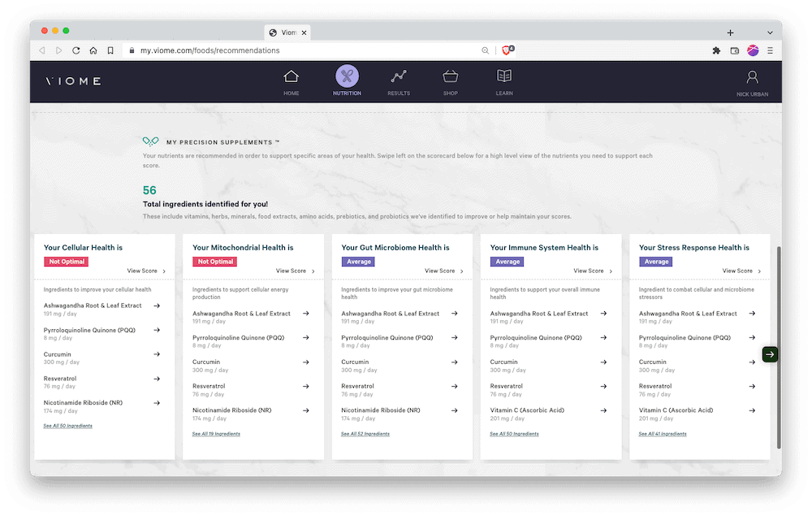
Task: Reload the page using browser refresh button
Action: tap(76, 50)
